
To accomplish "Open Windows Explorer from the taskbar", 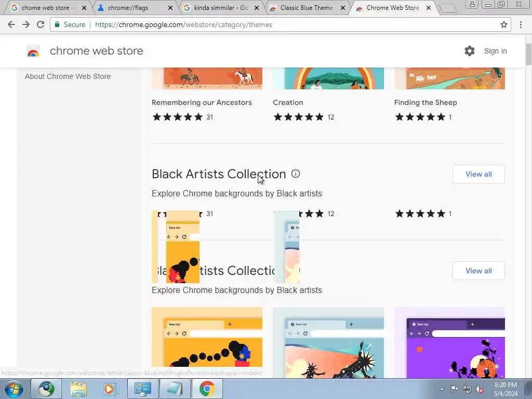I will click(79, 389).
